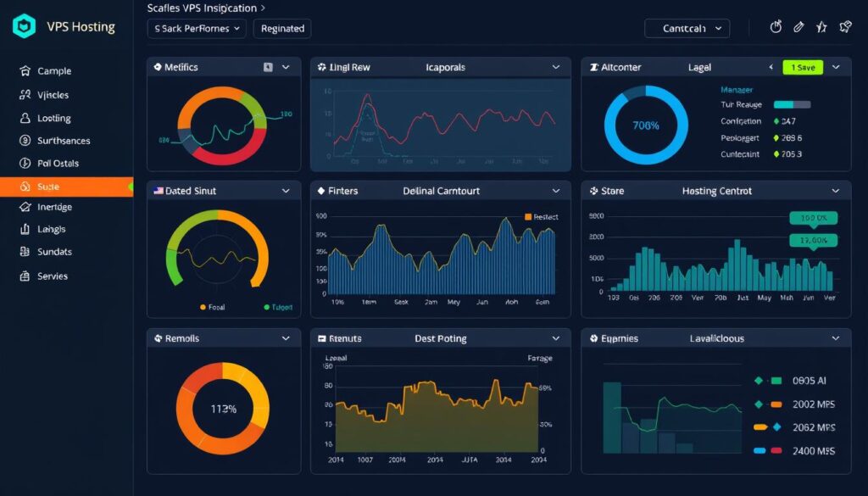
Task: Click the clock icon next to Pol Ostals
Action: [24, 163]
